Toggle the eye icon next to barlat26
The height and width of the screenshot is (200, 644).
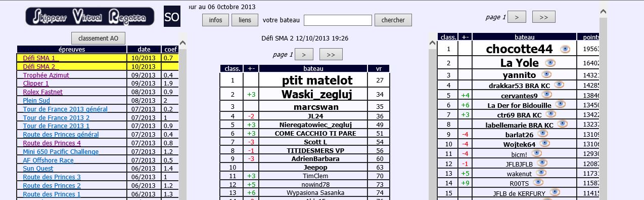[x=543, y=134]
